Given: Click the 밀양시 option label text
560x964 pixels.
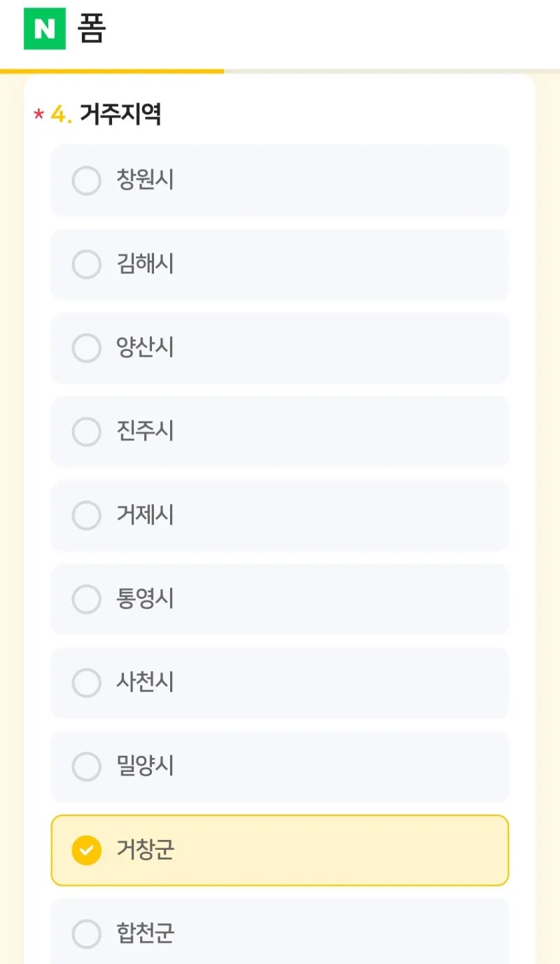Looking at the screenshot, I should (x=145, y=766).
